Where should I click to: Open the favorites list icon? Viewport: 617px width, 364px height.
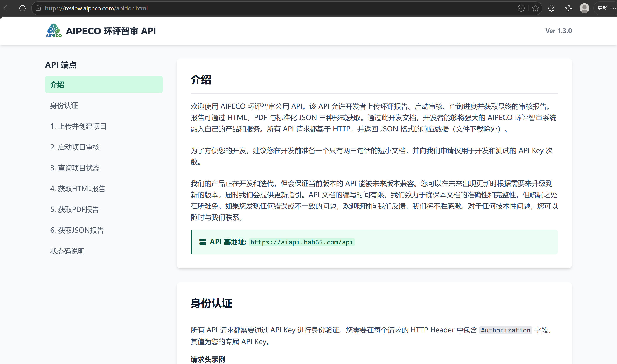coord(569,8)
